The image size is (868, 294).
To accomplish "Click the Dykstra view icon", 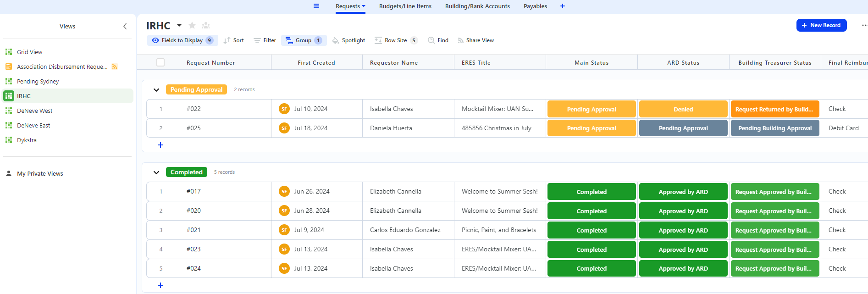I will (9, 140).
